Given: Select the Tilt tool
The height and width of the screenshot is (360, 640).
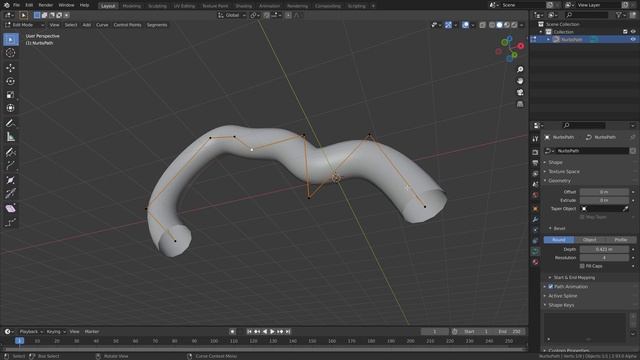Looking at the screenshot, I should 11,193.
